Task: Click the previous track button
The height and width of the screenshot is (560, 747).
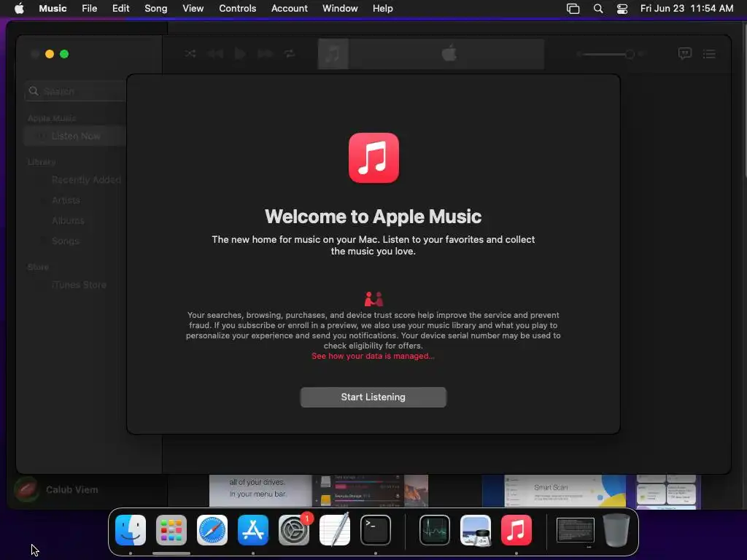Action: point(215,54)
